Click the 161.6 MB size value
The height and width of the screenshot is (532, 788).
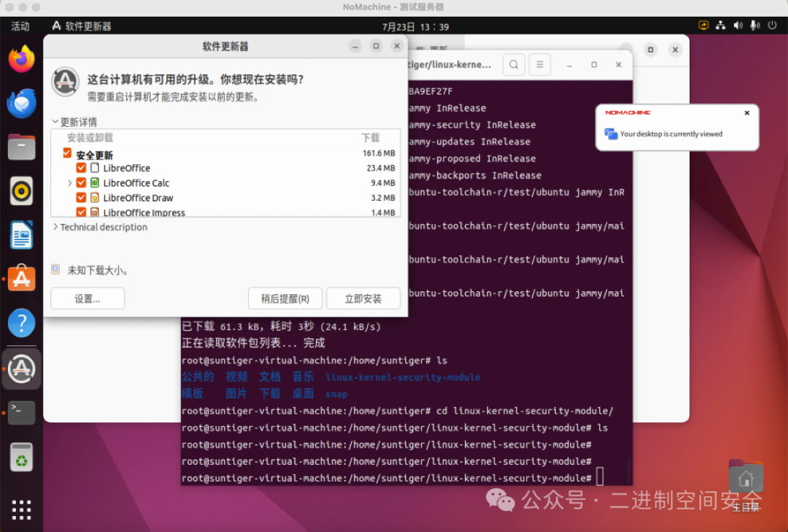(x=379, y=153)
